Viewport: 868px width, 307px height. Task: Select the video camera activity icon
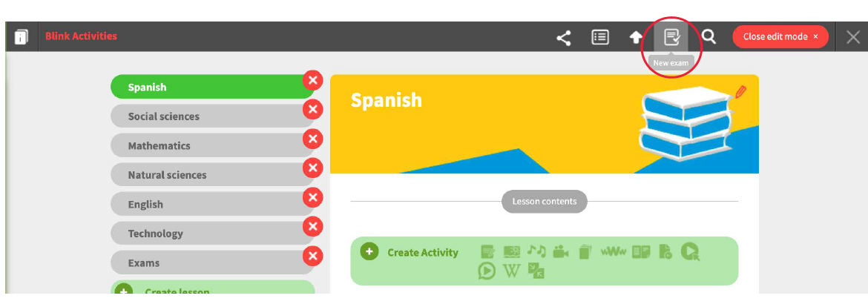[x=560, y=251]
